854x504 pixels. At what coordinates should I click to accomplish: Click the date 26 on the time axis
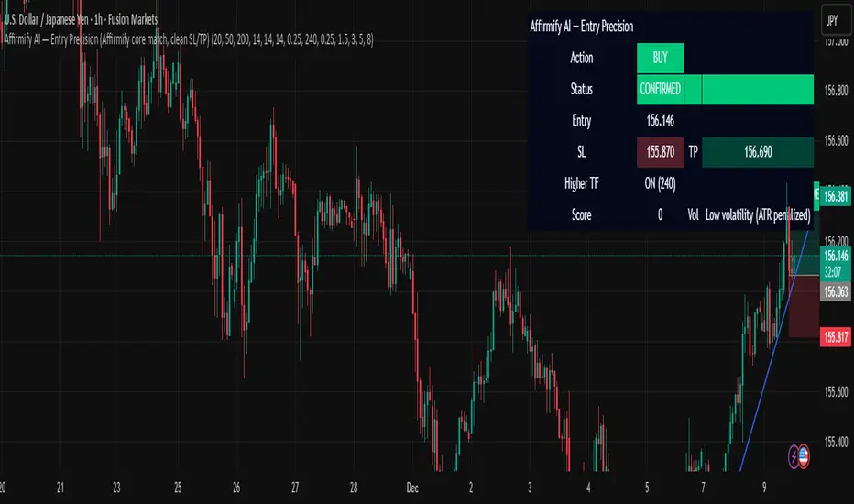(x=235, y=488)
